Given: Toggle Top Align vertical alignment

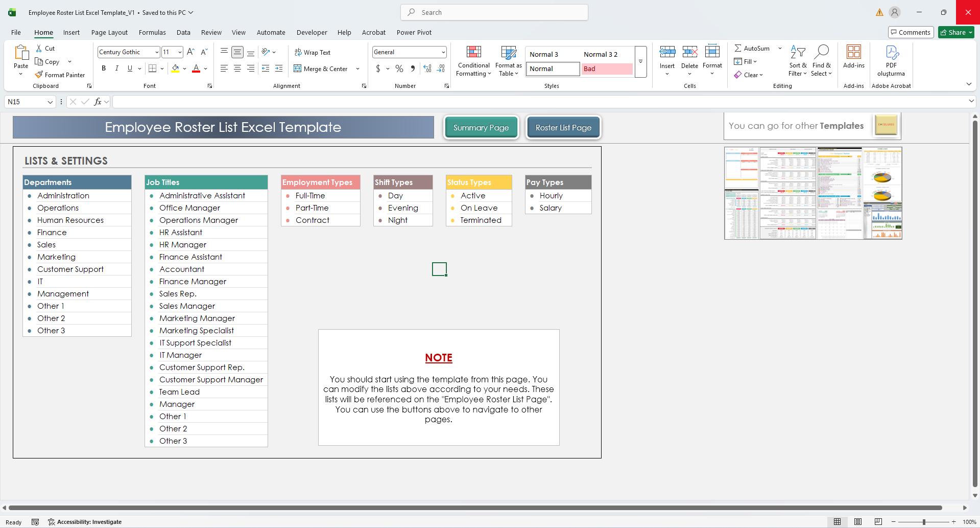Looking at the screenshot, I should (224, 52).
